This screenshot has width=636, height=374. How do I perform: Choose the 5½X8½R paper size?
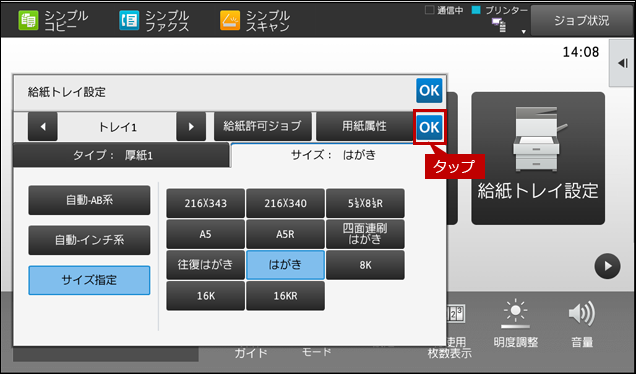(365, 203)
